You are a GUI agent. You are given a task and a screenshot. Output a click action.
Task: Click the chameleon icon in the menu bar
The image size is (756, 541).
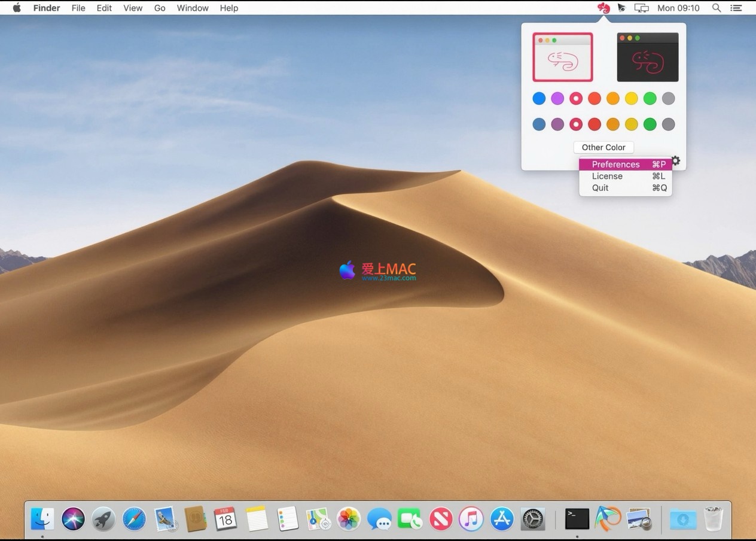tap(603, 8)
